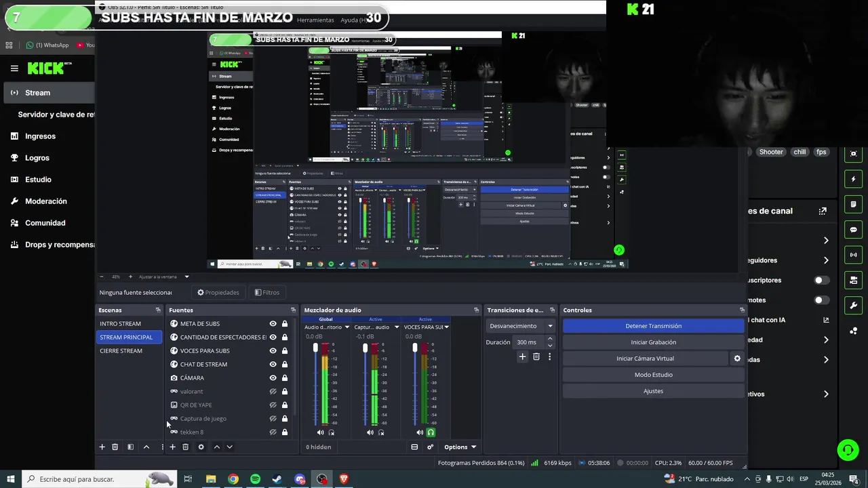Switch audio mixer layout icon
868x488 pixels.
pyautogui.click(x=414, y=447)
